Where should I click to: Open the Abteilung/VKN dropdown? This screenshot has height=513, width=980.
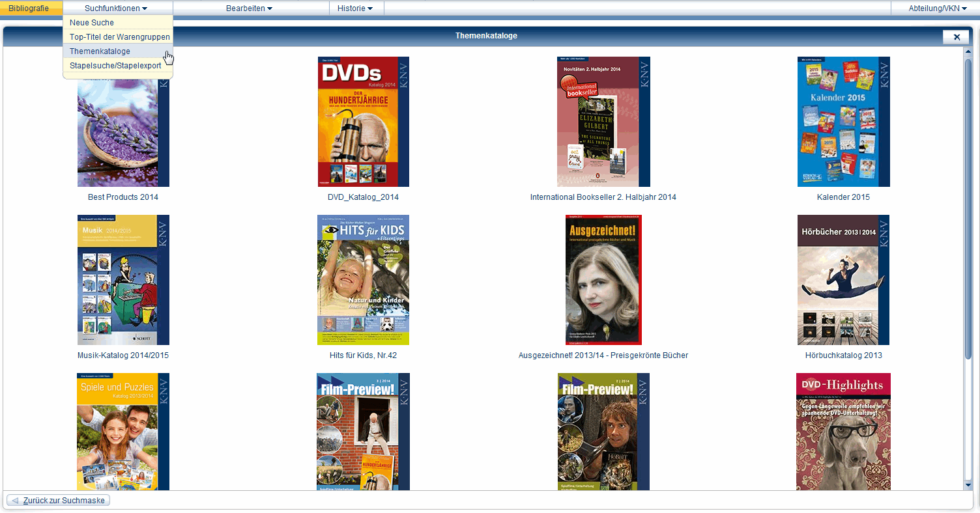pyautogui.click(x=938, y=8)
